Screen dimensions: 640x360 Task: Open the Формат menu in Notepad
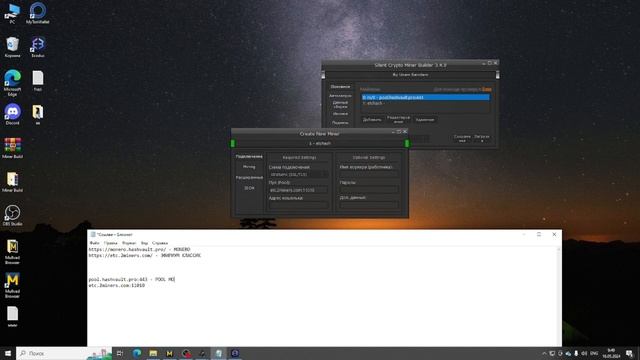(x=129, y=243)
